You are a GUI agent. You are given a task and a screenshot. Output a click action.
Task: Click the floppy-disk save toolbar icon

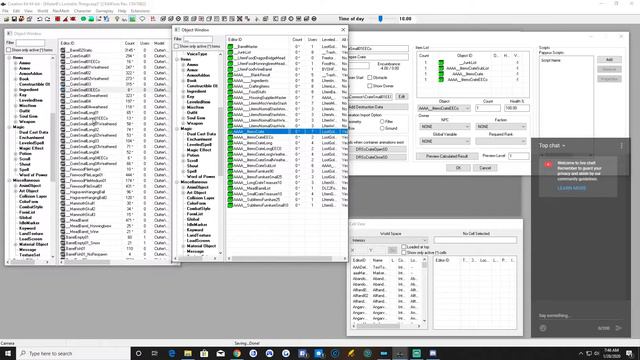click(14, 19)
